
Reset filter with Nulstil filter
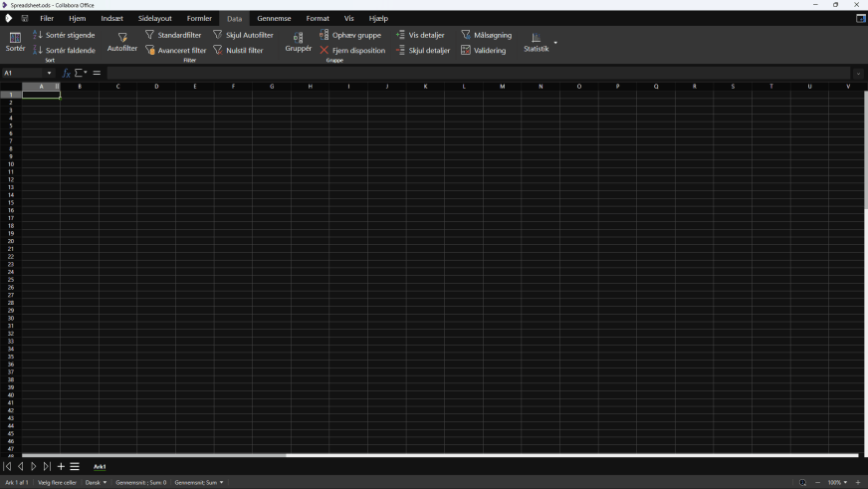click(x=238, y=50)
